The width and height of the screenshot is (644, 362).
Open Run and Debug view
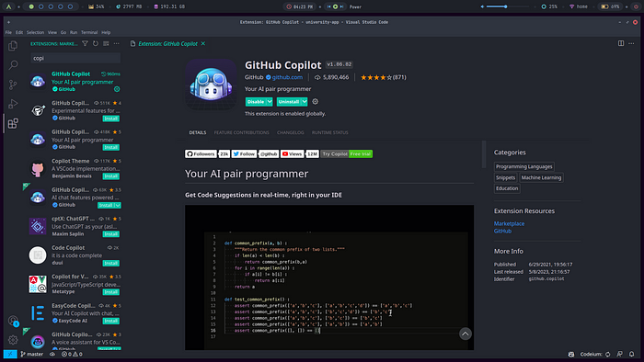(x=13, y=104)
